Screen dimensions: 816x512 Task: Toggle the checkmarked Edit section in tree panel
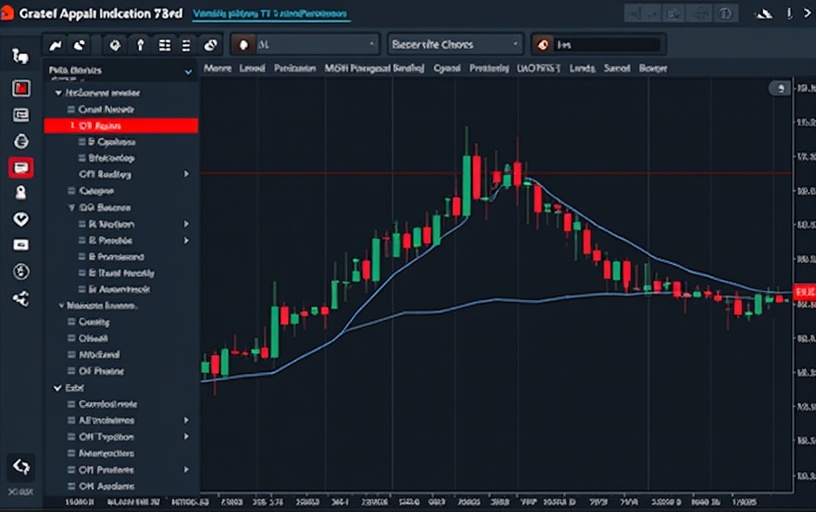click(x=57, y=387)
